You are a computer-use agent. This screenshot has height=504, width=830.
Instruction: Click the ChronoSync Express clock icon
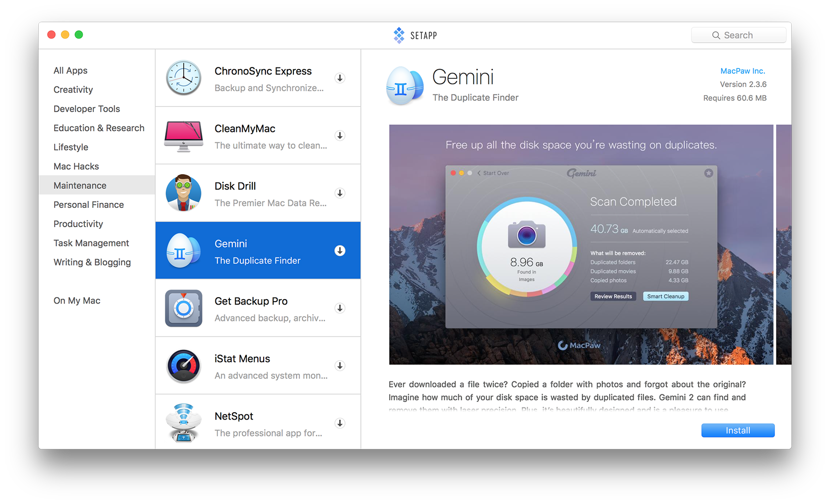click(184, 78)
